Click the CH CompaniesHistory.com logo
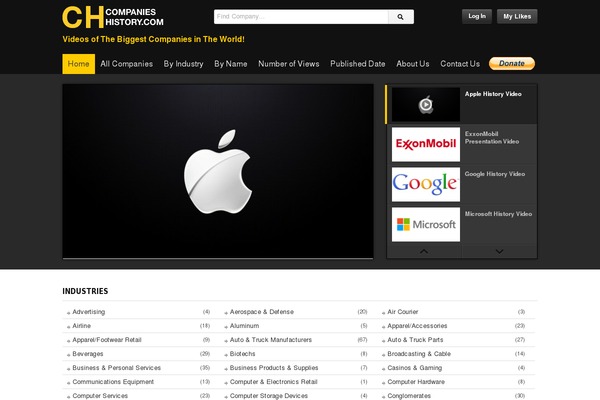 click(x=113, y=17)
